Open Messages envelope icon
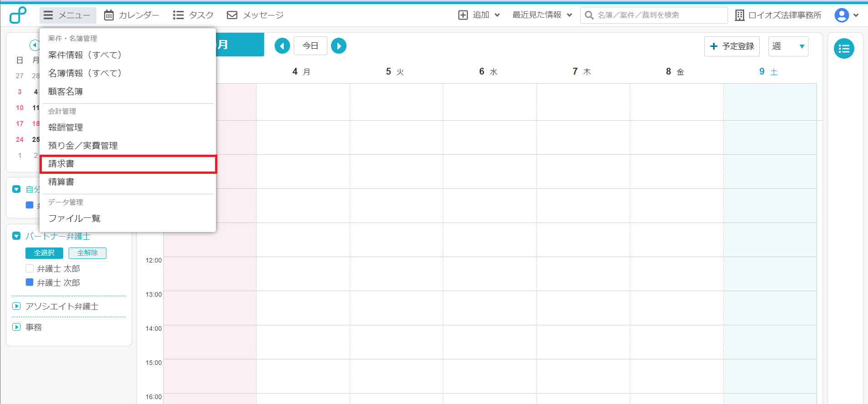This screenshot has width=868, height=404. [232, 15]
